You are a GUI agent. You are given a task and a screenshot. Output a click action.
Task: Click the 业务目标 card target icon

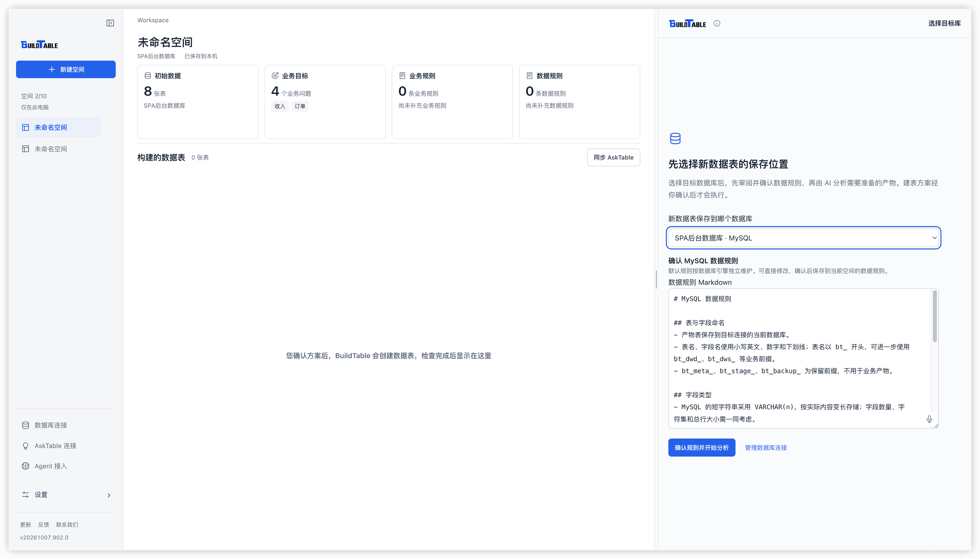[275, 76]
